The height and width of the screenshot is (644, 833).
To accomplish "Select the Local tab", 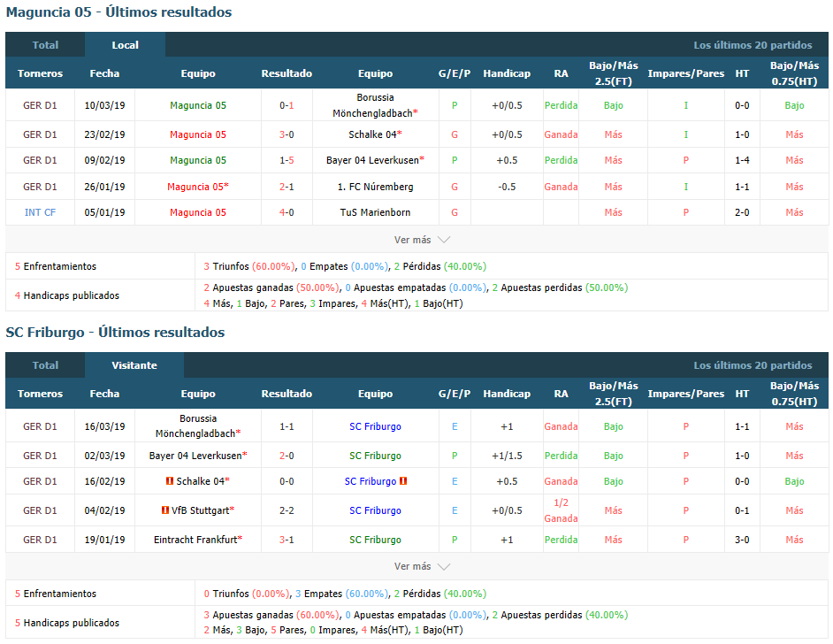I will [125, 45].
